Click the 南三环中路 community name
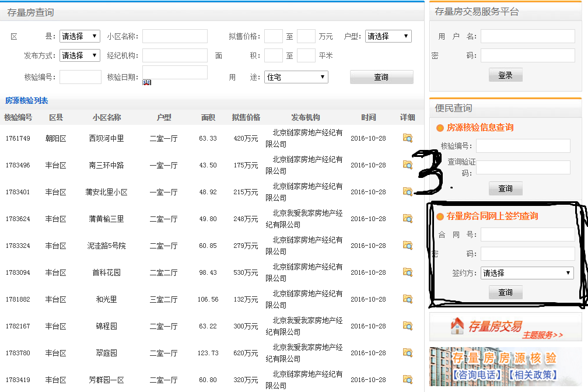 pyautogui.click(x=106, y=165)
